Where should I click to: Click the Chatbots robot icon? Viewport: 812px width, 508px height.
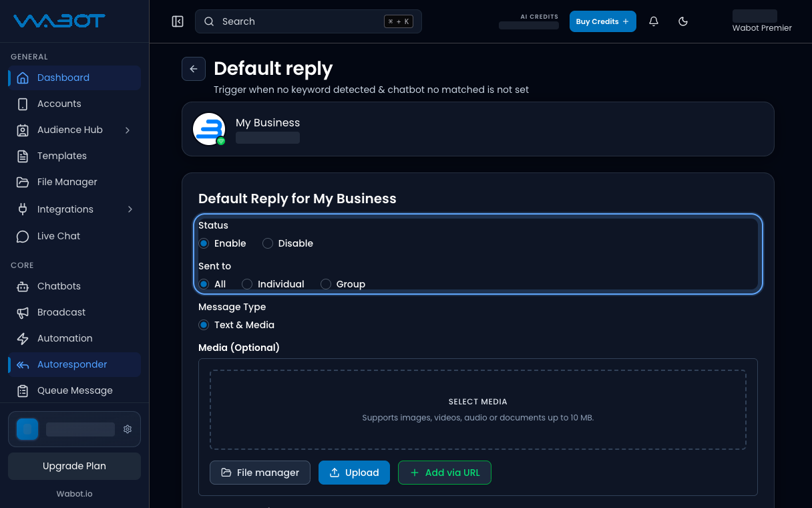tap(23, 286)
